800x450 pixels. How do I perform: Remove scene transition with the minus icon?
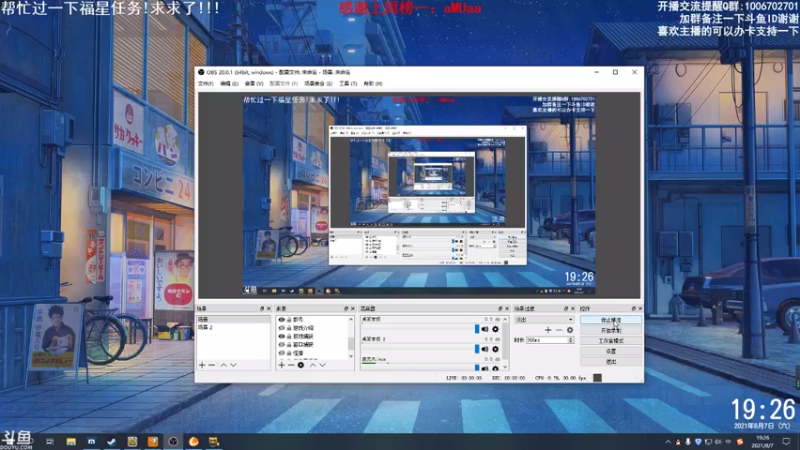tap(559, 330)
